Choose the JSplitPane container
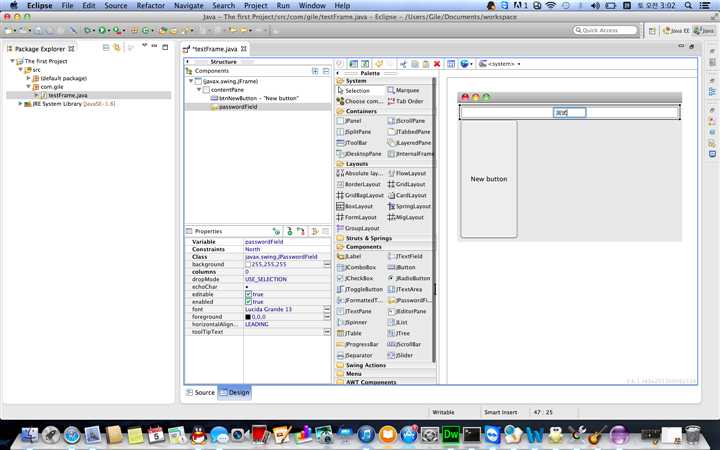This screenshot has height=450, width=720. 354,132
